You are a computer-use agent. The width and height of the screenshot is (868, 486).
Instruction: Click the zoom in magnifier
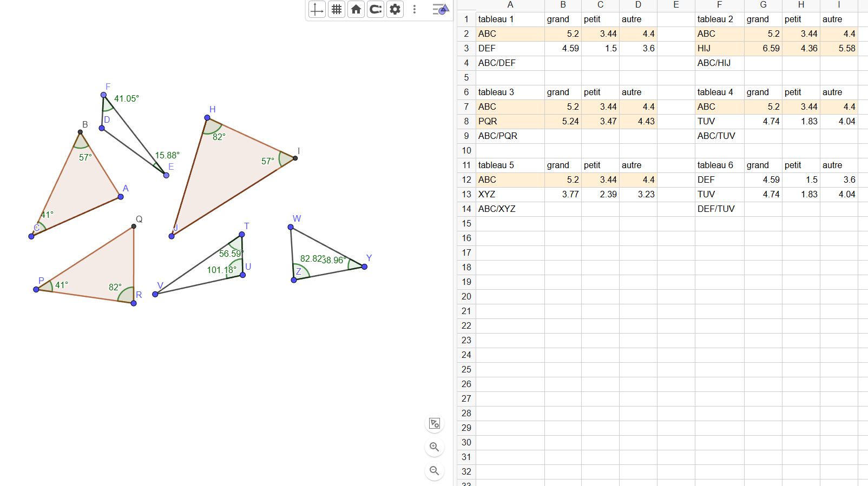435,447
